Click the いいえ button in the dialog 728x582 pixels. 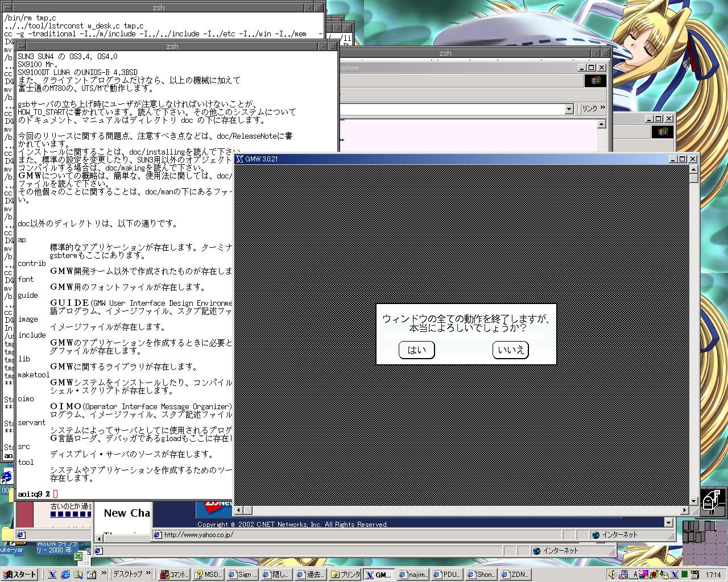pos(511,350)
